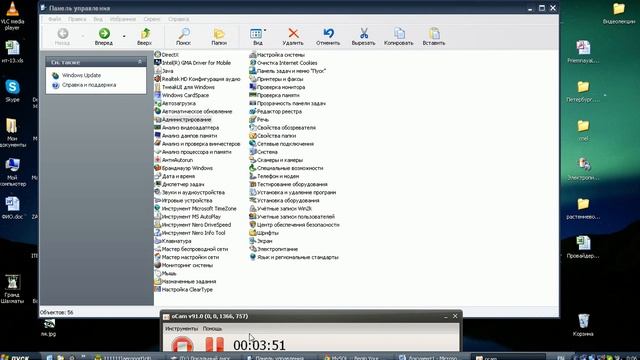Select the Мышь icon
Screen dimensions: 640x360
pyautogui.click(x=158, y=273)
